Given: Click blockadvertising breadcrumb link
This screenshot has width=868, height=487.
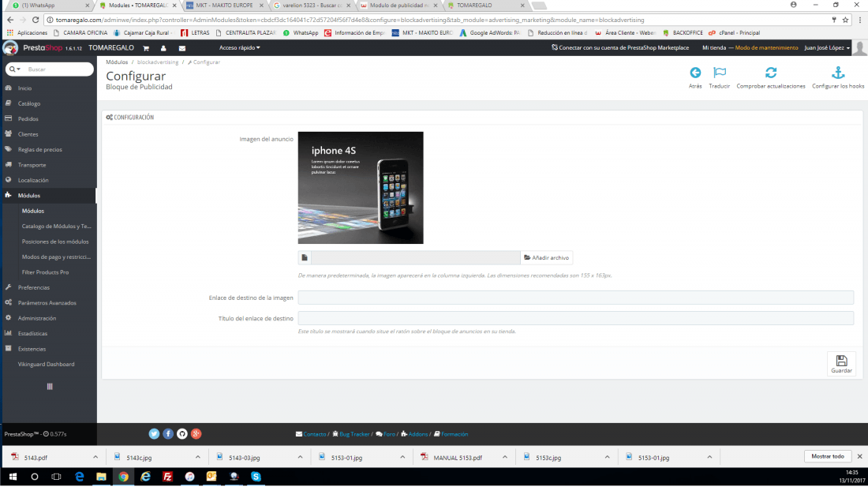Looking at the screenshot, I should click(x=158, y=62).
